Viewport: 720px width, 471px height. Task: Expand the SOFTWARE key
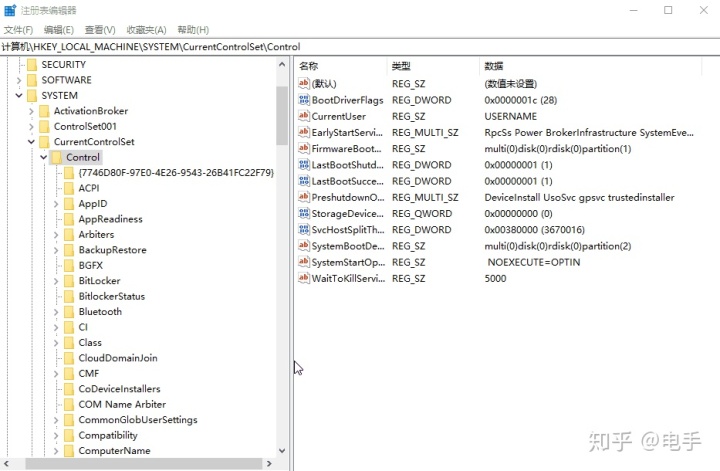(x=19, y=80)
